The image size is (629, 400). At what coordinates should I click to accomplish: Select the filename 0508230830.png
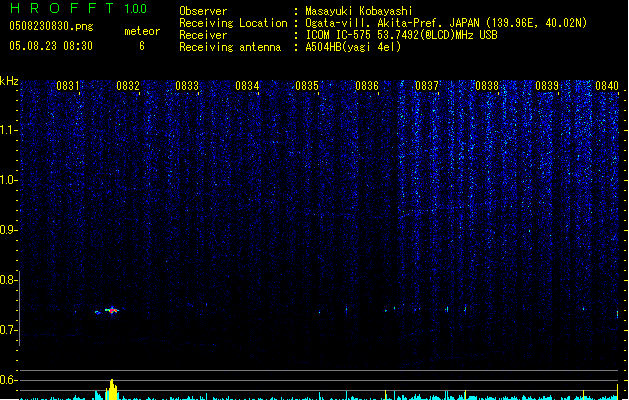point(51,26)
